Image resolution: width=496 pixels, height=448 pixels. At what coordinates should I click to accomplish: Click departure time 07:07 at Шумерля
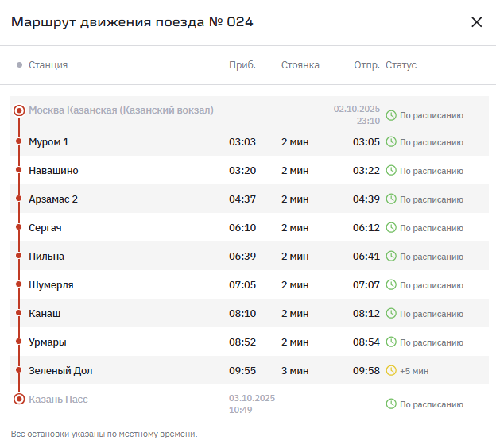pyautogui.click(x=366, y=285)
